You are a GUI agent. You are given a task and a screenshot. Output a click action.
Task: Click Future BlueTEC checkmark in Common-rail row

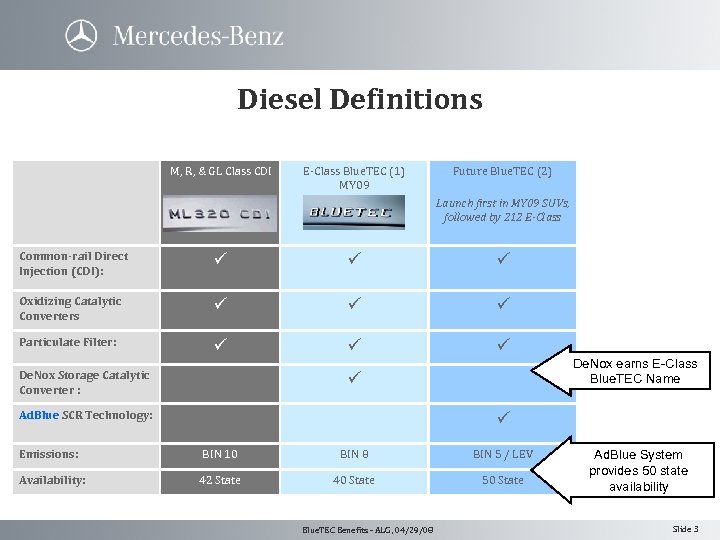[503, 258]
